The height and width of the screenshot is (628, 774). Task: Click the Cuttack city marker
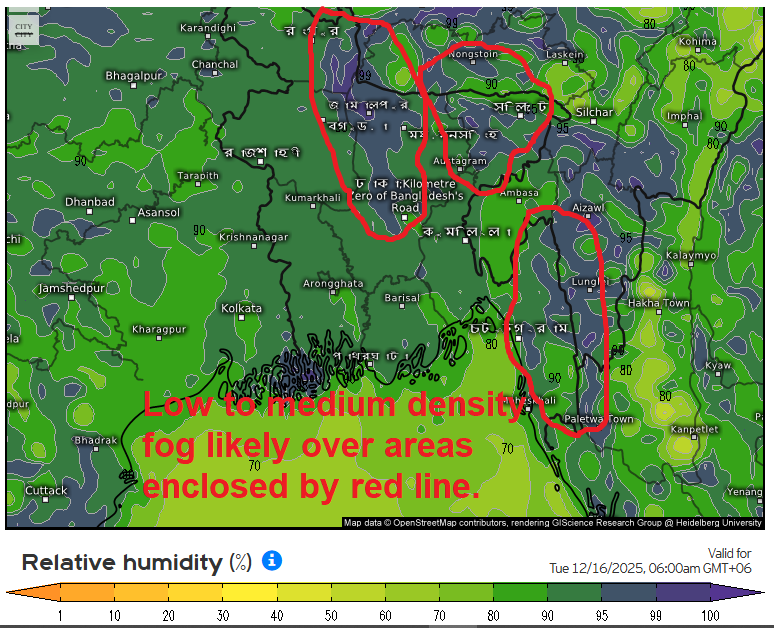[x=46, y=503]
